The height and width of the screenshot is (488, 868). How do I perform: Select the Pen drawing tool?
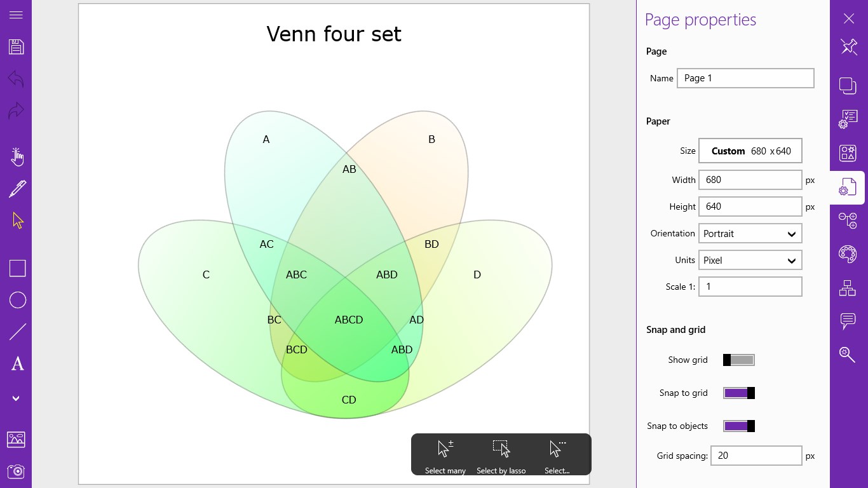(x=17, y=189)
